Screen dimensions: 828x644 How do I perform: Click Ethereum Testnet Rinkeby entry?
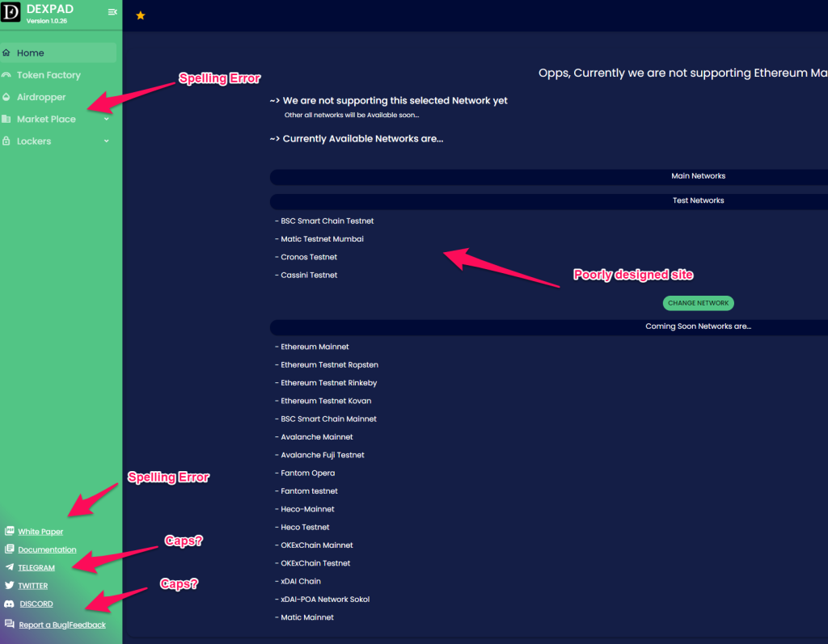pyautogui.click(x=326, y=383)
